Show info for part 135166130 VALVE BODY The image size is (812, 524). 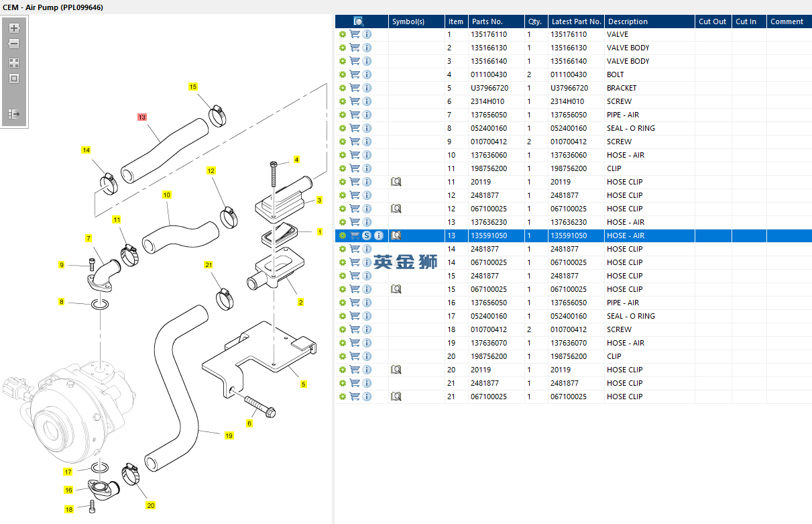click(x=367, y=48)
